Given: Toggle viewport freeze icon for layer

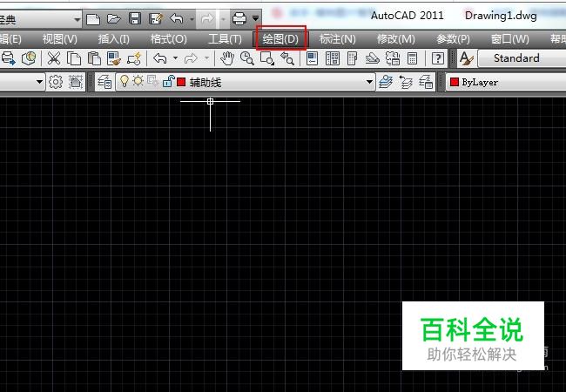Looking at the screenshot, I should [152, 80].
